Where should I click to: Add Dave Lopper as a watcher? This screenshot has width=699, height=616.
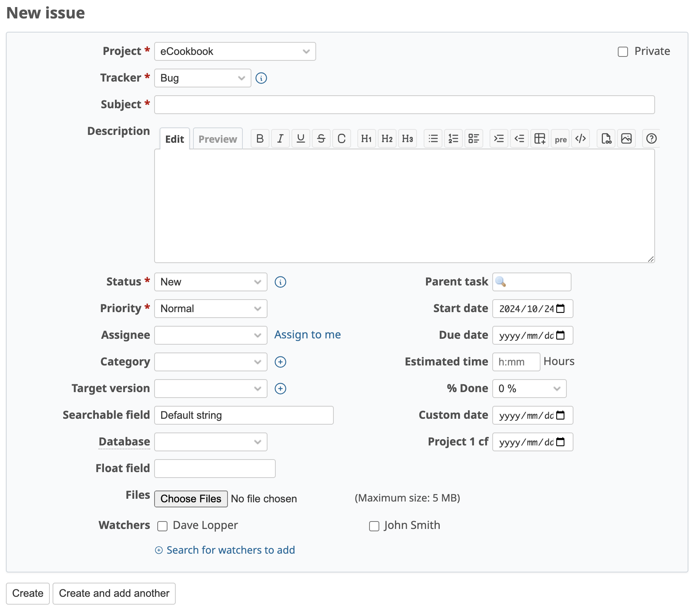[162, 526]
